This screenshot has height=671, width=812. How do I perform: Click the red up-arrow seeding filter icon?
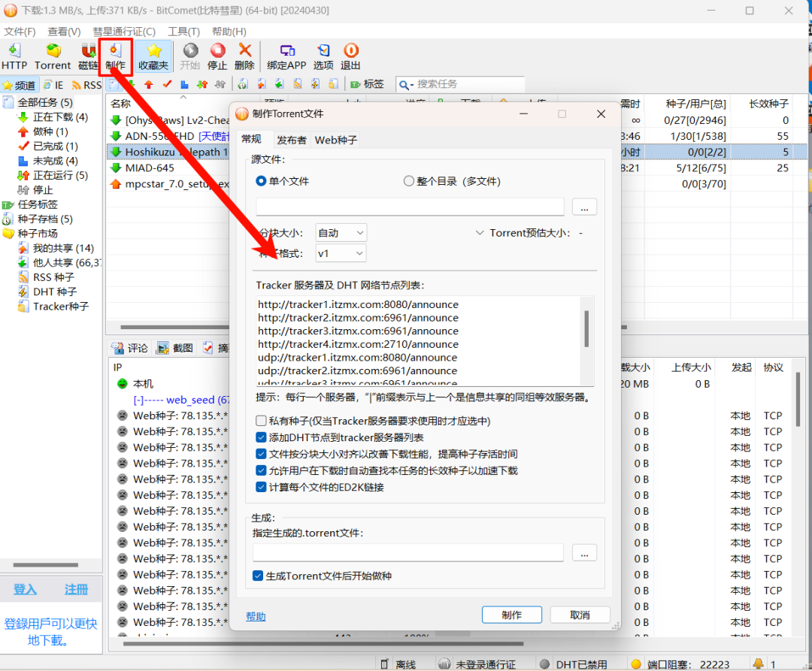click(149, 84)
